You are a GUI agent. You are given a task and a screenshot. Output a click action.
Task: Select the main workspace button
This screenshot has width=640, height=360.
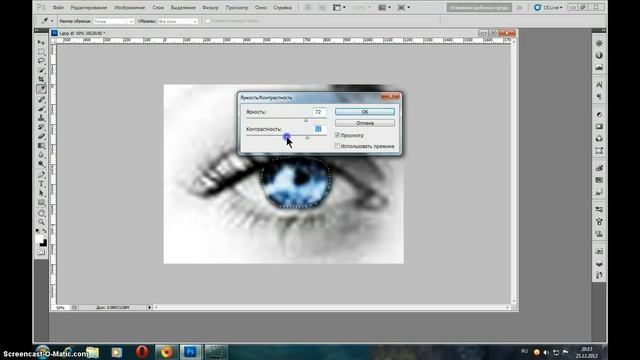479,7
